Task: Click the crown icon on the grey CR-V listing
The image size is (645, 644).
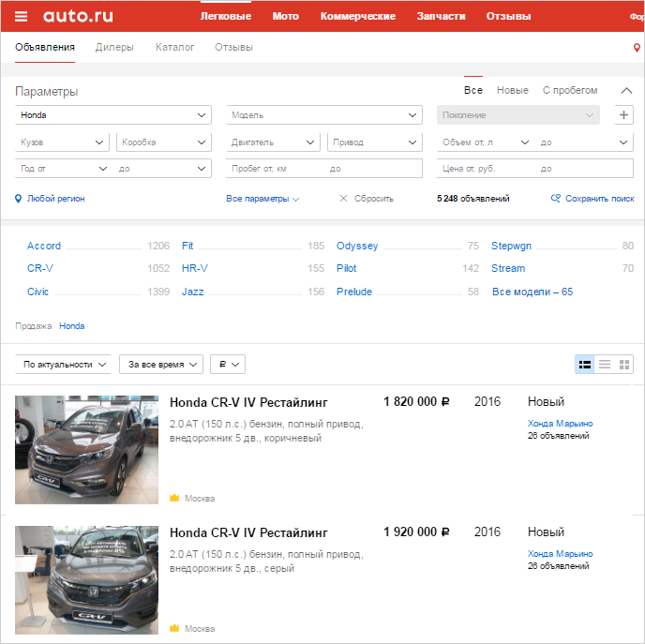Action: pos(174,628)
